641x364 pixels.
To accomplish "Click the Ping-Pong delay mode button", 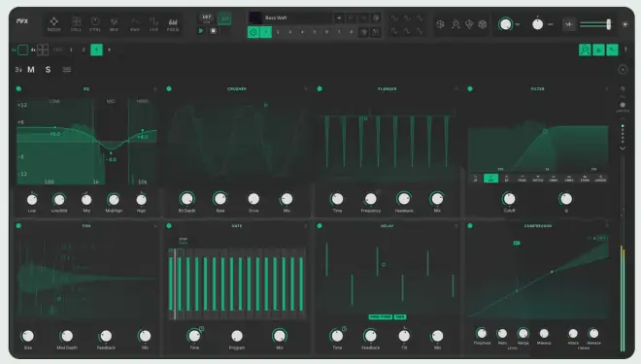I will (x=380, y=317).
